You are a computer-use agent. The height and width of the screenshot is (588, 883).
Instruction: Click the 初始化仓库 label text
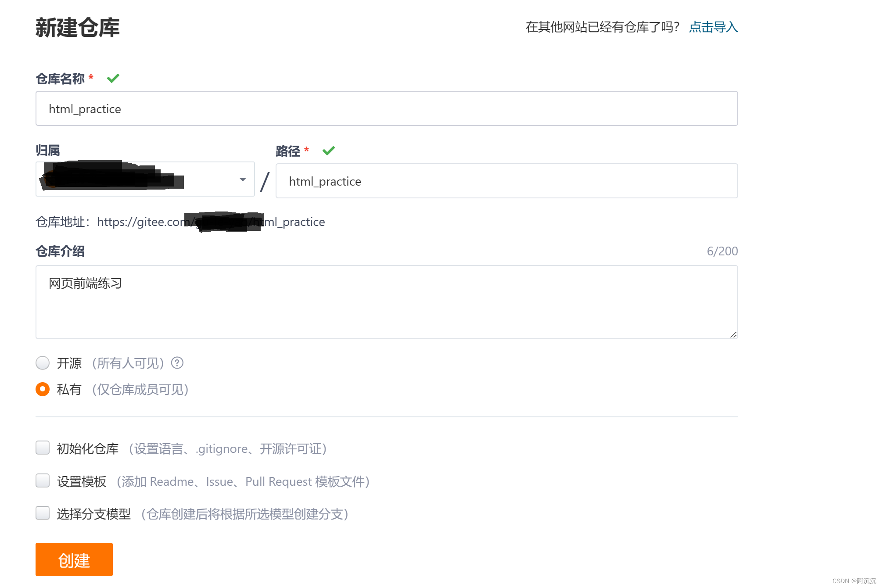88,448
